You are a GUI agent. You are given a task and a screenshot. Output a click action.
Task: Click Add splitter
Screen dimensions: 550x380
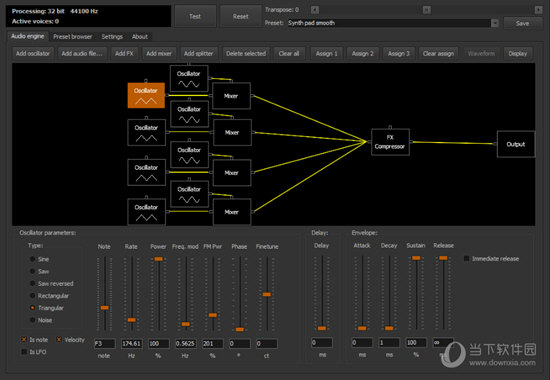coord(199,54)
